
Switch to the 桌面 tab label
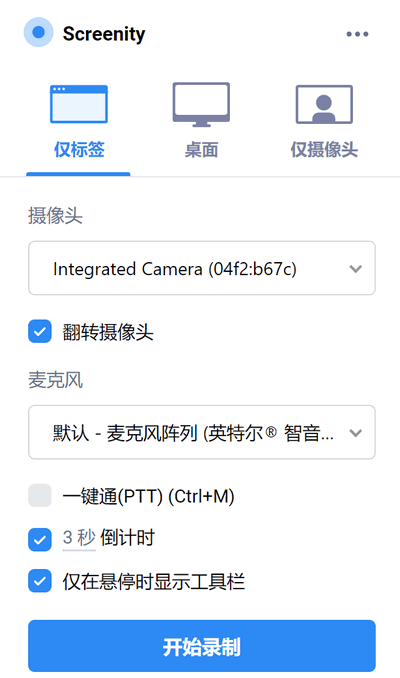201,150
